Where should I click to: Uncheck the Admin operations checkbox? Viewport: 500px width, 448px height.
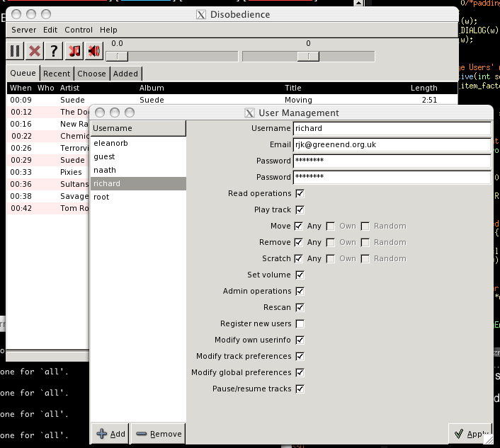click(300, 292)
